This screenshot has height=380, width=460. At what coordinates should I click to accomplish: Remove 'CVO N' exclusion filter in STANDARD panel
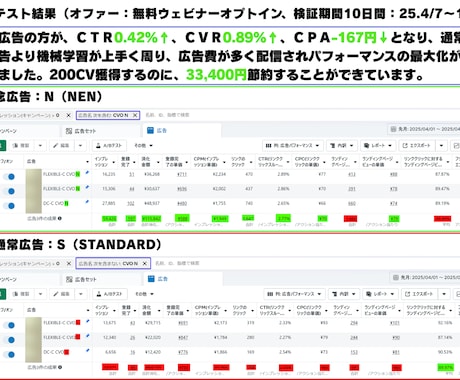[x=145, y=263]
